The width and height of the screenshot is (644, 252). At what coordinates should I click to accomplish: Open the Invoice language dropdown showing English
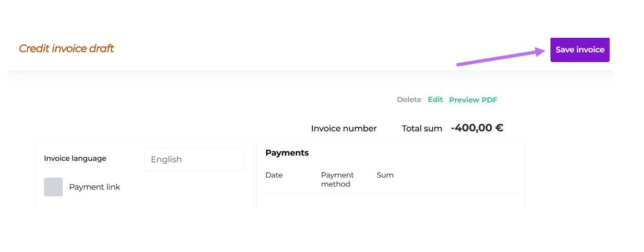click(x=194, y=159)
